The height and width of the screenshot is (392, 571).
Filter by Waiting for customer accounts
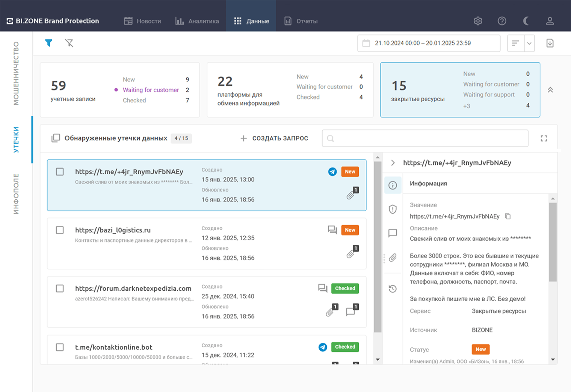(x=151, y=90)
